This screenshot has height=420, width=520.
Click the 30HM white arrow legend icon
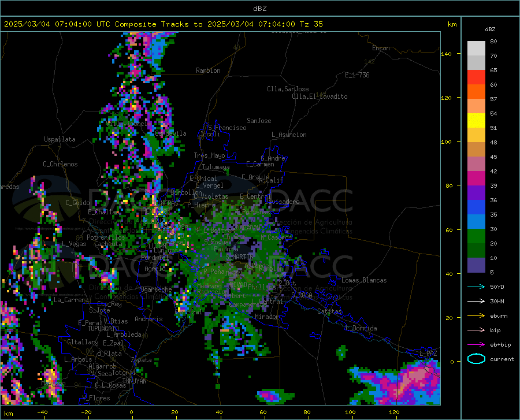[x=476, y=302]
